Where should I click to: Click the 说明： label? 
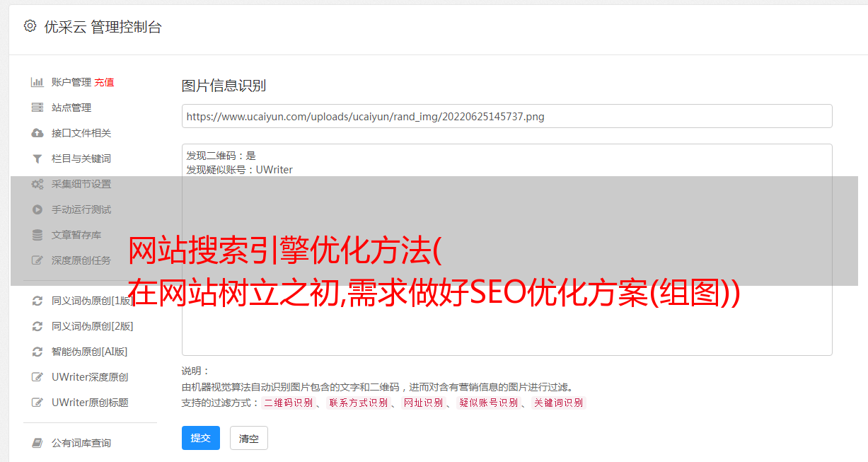[196, 371]
